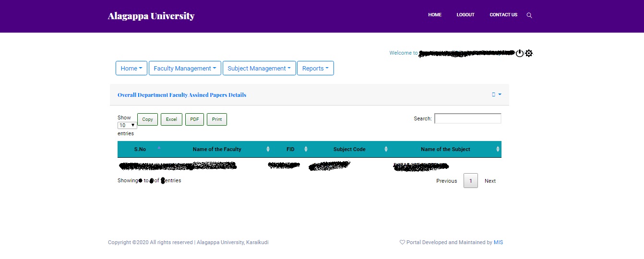644x259 pixels.
Task: Click the panel options icon in card header
Action: click(x=497, y=94)
